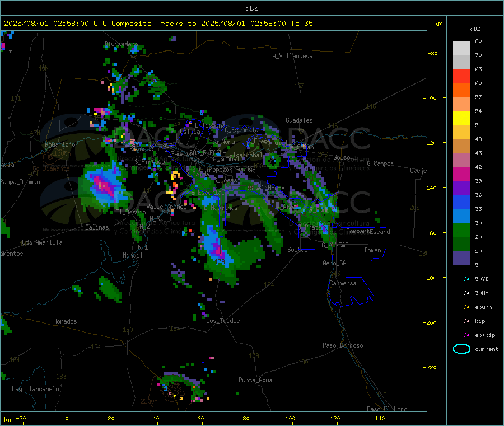This screenshot has height=426, width=504.
Task: Click the Punta_Agua location label
Action: point(255,380)
